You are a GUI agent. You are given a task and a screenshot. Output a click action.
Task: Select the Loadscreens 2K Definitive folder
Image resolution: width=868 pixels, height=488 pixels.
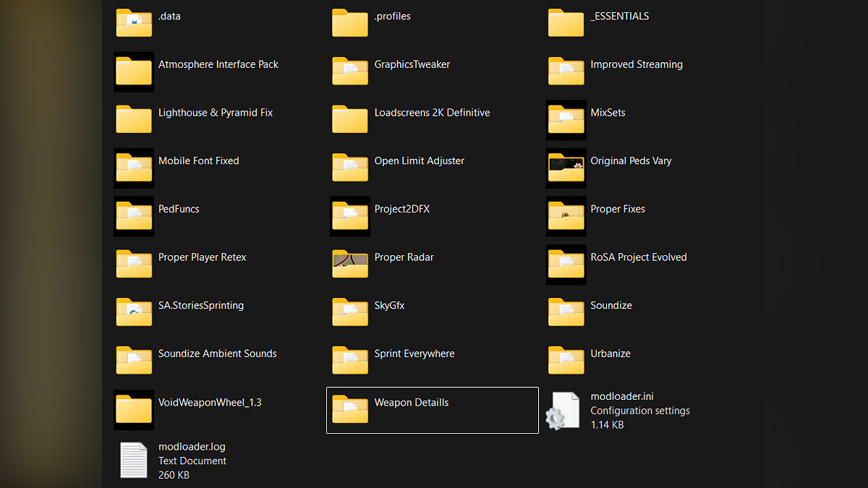[432, 113]
